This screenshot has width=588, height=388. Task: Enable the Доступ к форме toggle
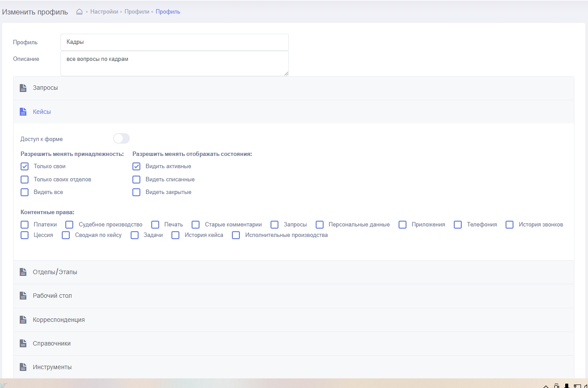click(x=121, y=139)
